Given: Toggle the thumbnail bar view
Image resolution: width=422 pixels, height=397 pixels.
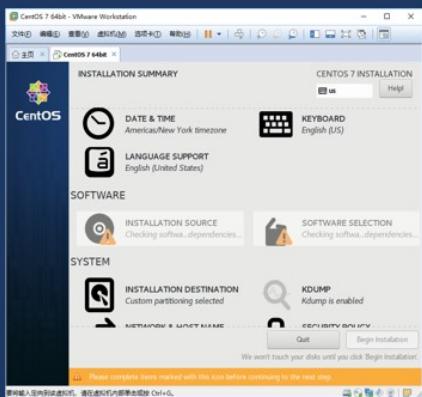Looking at the screenshot, I should [330, 34].
